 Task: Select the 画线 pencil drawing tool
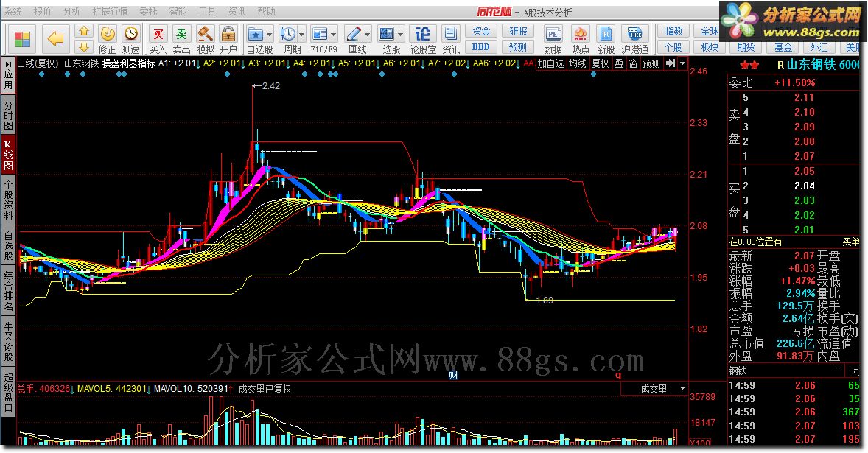(353, 35)
